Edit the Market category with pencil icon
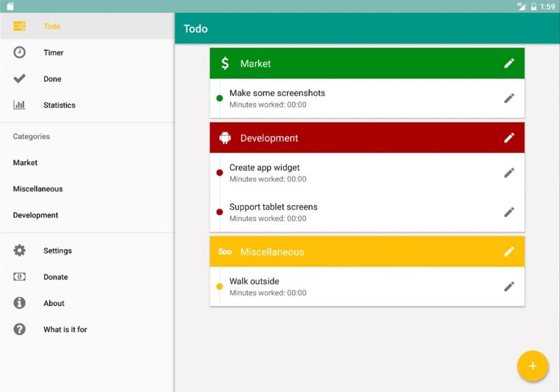 click(509, 63)
